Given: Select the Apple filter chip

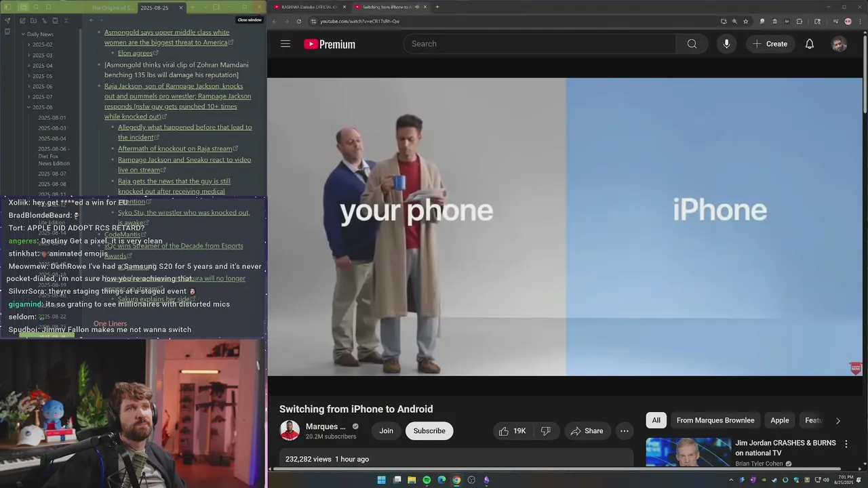Looking at the screenshot, I should [779, 420].
